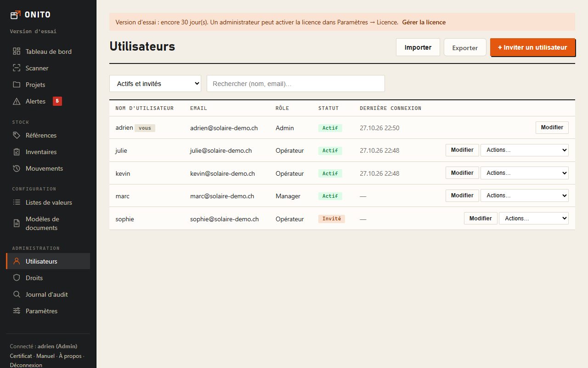This screenshot has height=368, width=588.
Task: Open the Manuel footer link
Action: (45, 356)
